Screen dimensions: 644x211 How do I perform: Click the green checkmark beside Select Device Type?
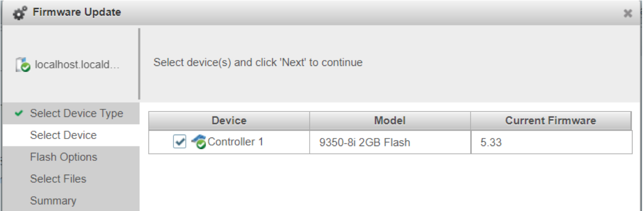[19, 114]
